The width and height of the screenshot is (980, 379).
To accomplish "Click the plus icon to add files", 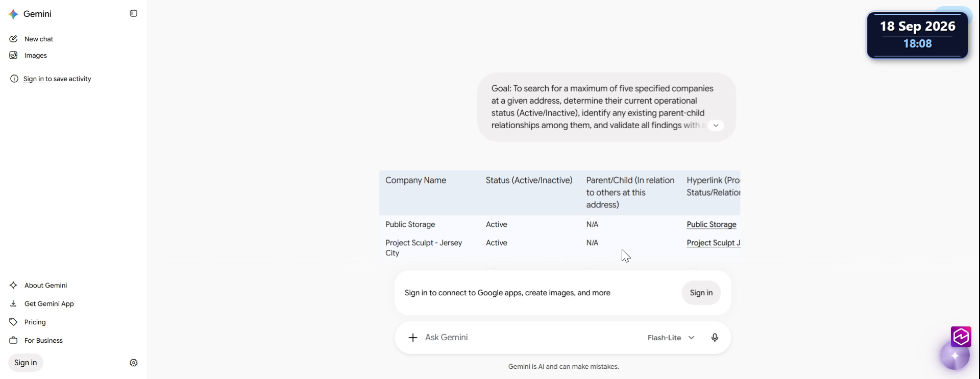I will [413, 338].
